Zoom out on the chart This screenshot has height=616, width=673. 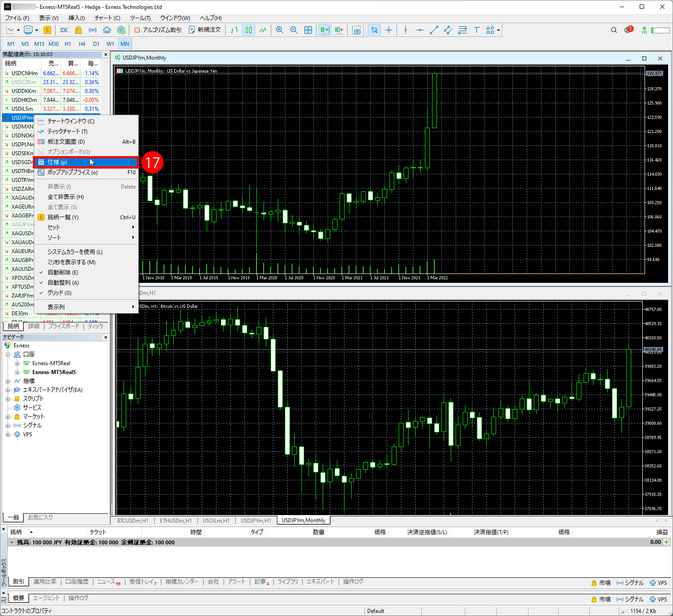tap(294, 30)
